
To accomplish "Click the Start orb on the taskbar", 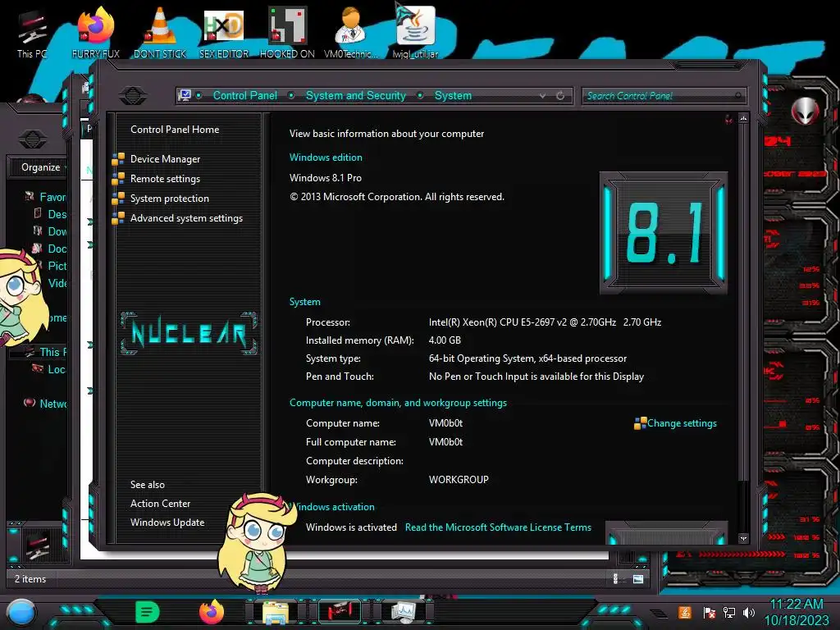I will tap(21, 613).
